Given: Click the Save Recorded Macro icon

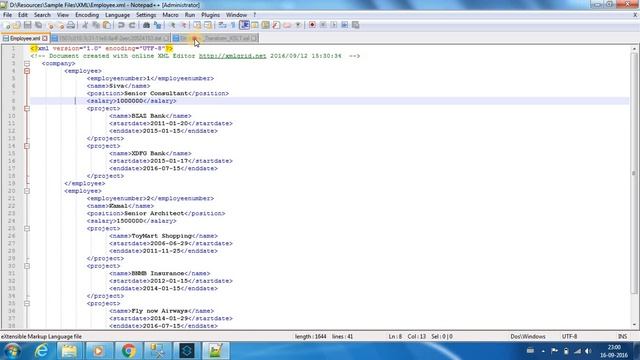Looking at the screenshot, I should click(x=356, y=25).
